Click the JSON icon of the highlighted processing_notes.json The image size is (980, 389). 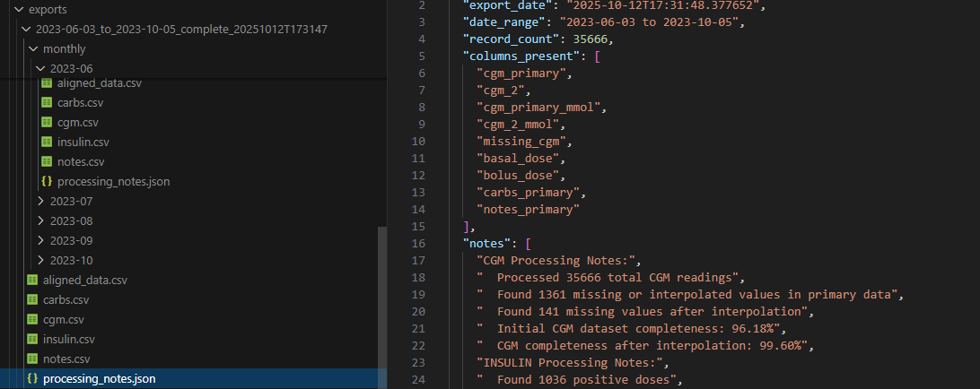[32, 379]
